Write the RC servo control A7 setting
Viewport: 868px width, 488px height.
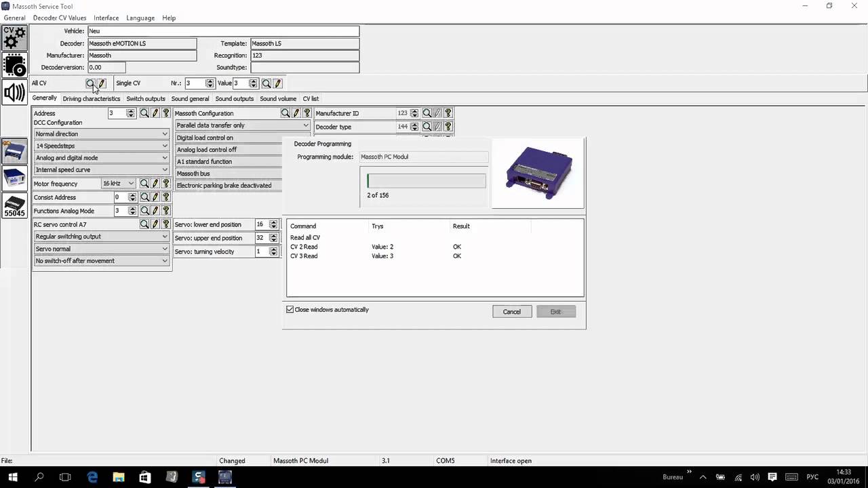point(155,224)
